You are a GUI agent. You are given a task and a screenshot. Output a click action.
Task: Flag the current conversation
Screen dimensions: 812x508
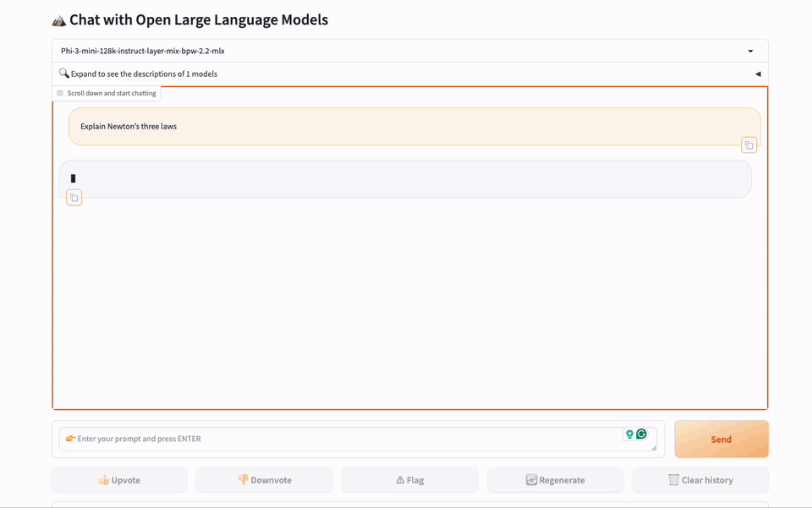point(409,480)
